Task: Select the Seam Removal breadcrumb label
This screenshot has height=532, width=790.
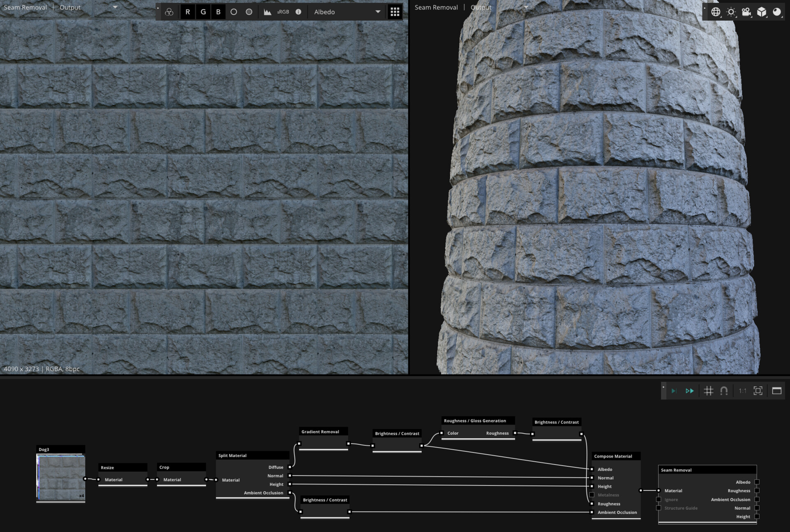Action: [25, 7]
